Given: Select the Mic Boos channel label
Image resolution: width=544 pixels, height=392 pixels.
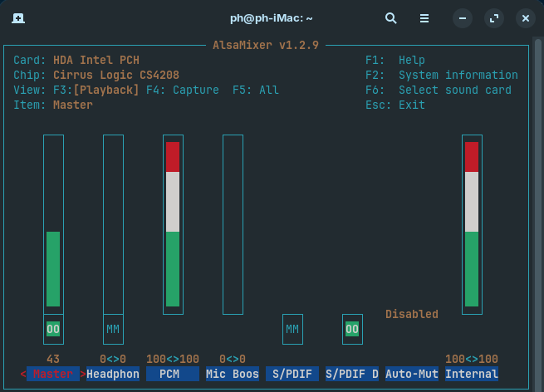Looking at the screenshot, I should coord(233,374).
